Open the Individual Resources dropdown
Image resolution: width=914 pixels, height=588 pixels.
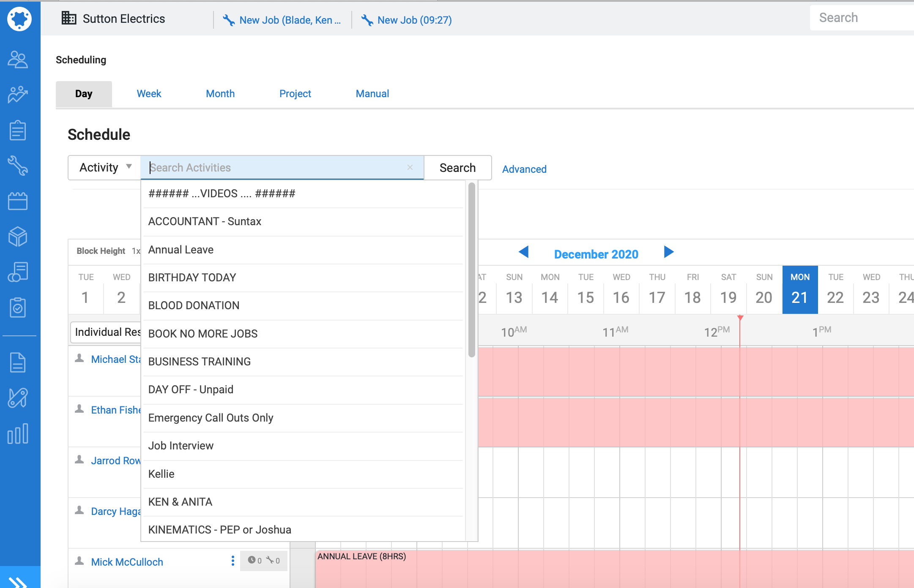click(107, 332)
